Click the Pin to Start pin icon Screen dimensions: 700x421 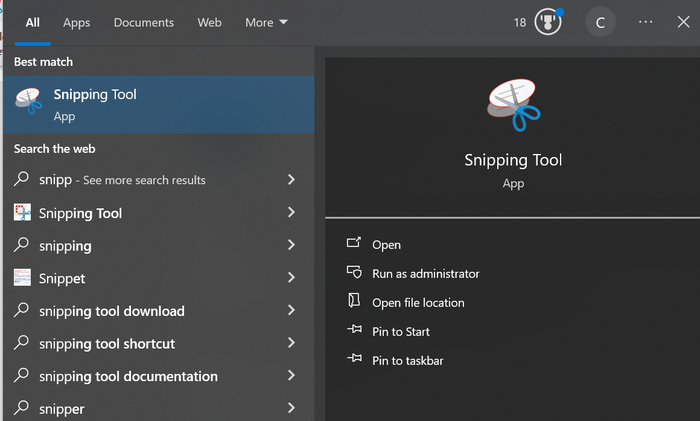353,331
